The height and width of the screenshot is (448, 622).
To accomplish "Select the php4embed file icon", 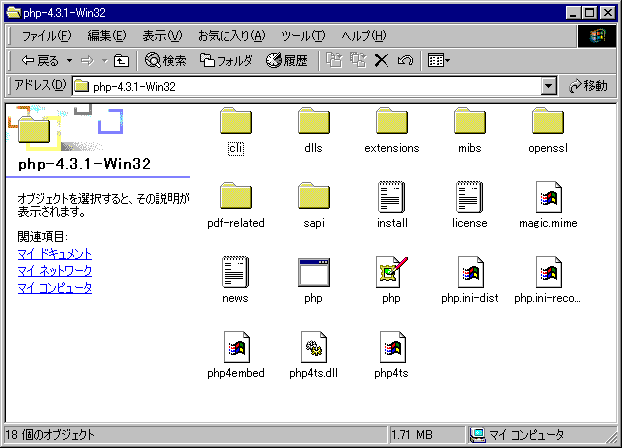I will point(236,347).
